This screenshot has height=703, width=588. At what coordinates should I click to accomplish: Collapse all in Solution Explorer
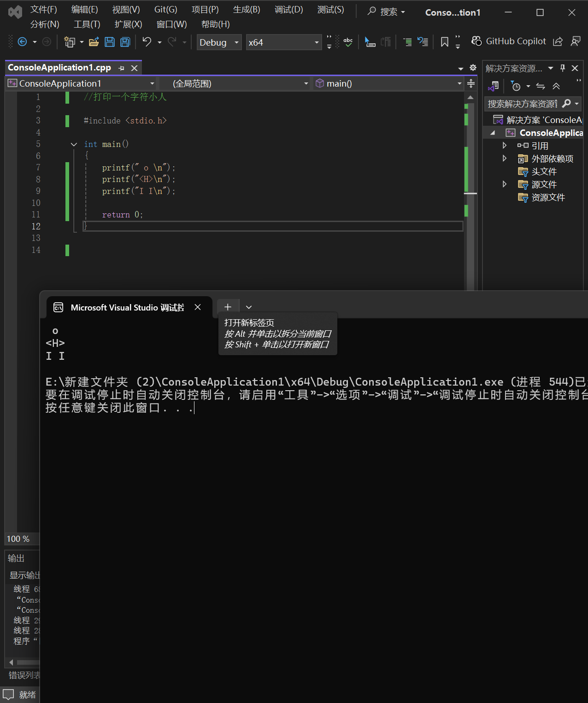pyautogui.click(x=556, y=86)
